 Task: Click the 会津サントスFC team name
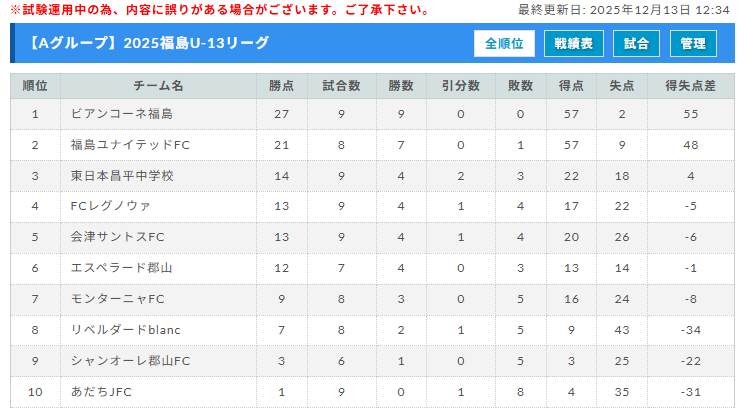(x=118, y=237)
